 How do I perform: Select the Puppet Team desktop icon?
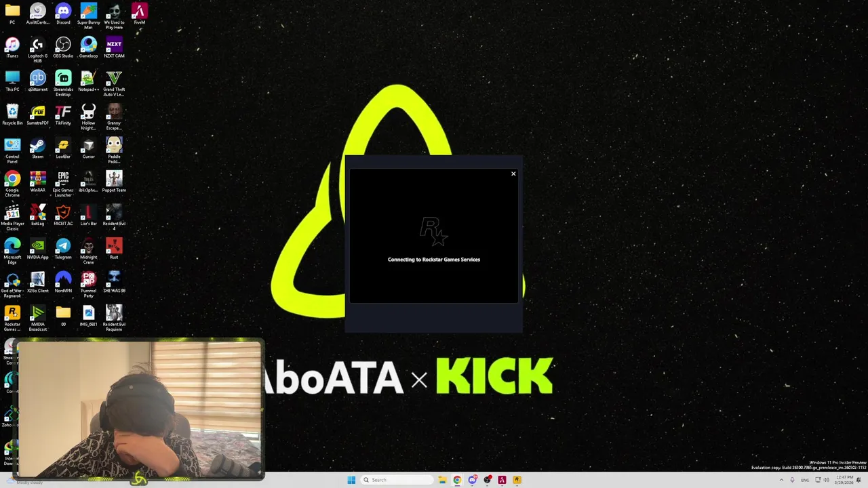pyautogui.click(x=114, y=182)
